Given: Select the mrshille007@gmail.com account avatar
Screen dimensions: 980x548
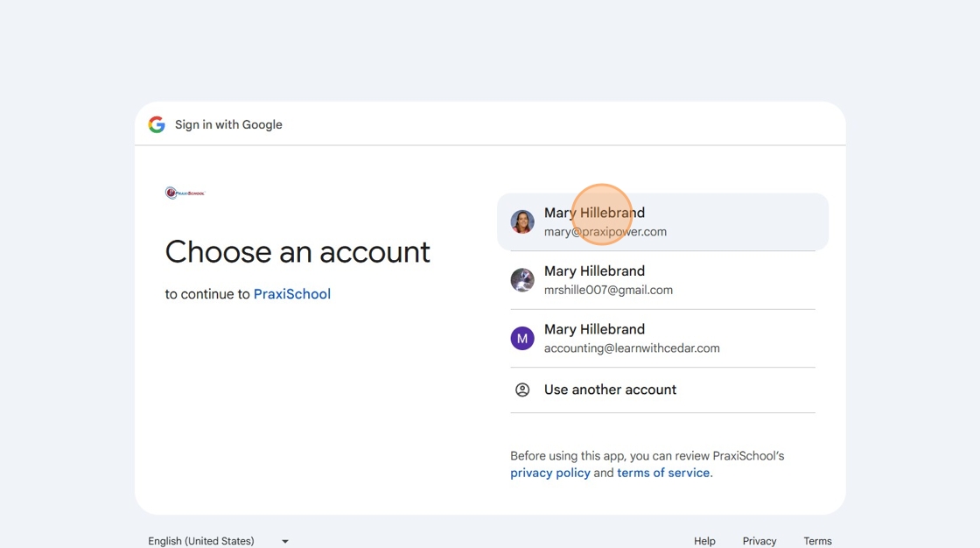Looking at the screenshot, I should coord(522,279).
